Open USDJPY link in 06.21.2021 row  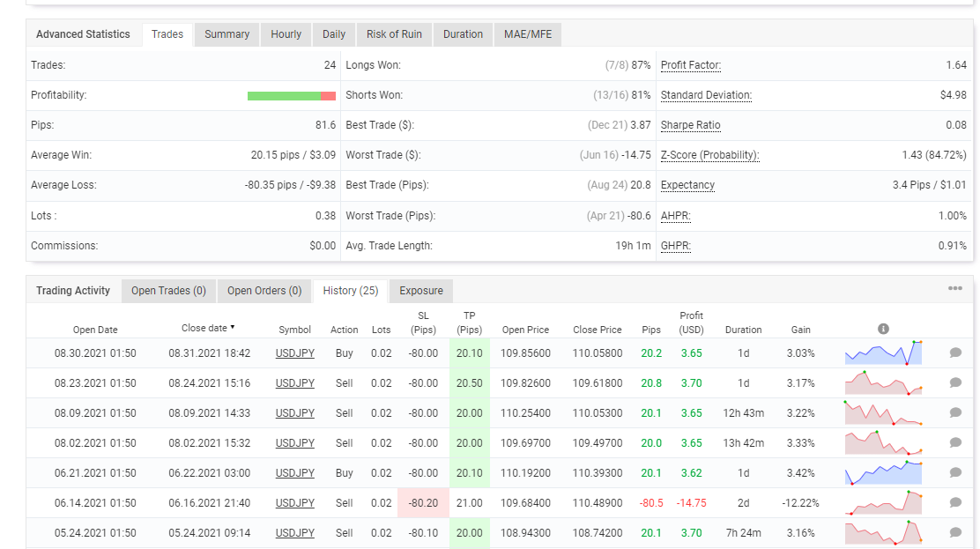[295, 473]
